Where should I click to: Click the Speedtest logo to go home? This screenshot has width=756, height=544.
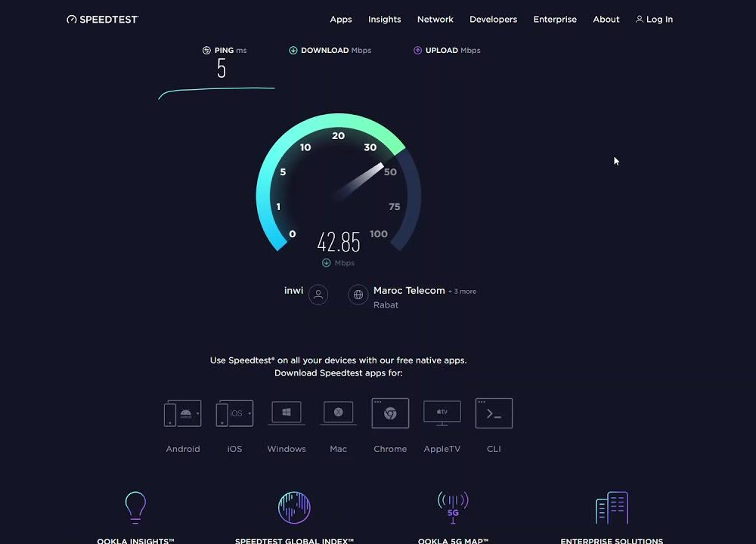pyautogui.click(x=103, y=20)
